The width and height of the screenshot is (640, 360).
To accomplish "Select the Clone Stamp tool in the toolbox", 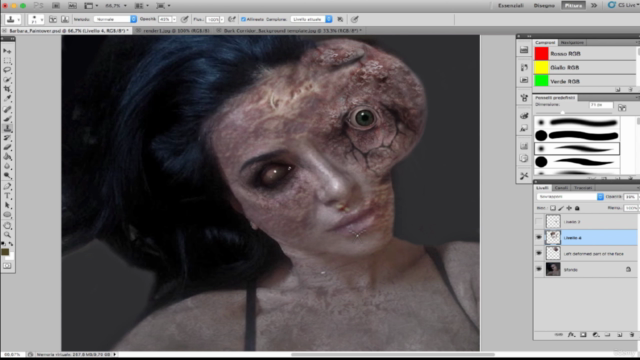I will [7, 128].
